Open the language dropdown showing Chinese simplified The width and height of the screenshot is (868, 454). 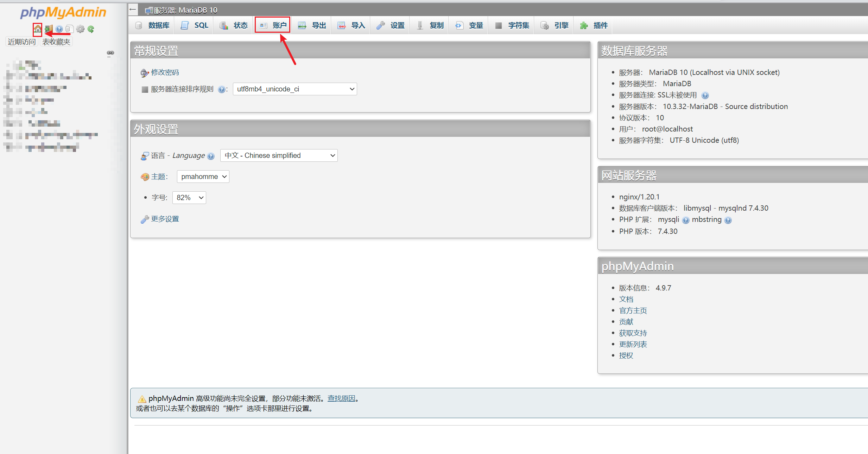pos(279,155)
